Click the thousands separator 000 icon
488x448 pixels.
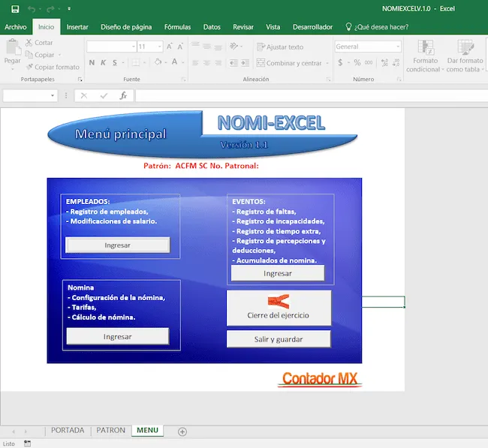coord(369,63)
